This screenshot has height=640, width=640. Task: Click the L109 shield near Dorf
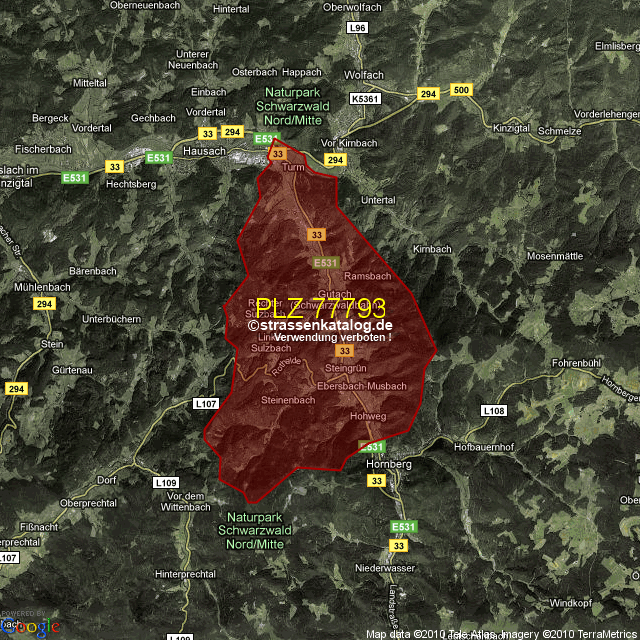click(166, 482)
